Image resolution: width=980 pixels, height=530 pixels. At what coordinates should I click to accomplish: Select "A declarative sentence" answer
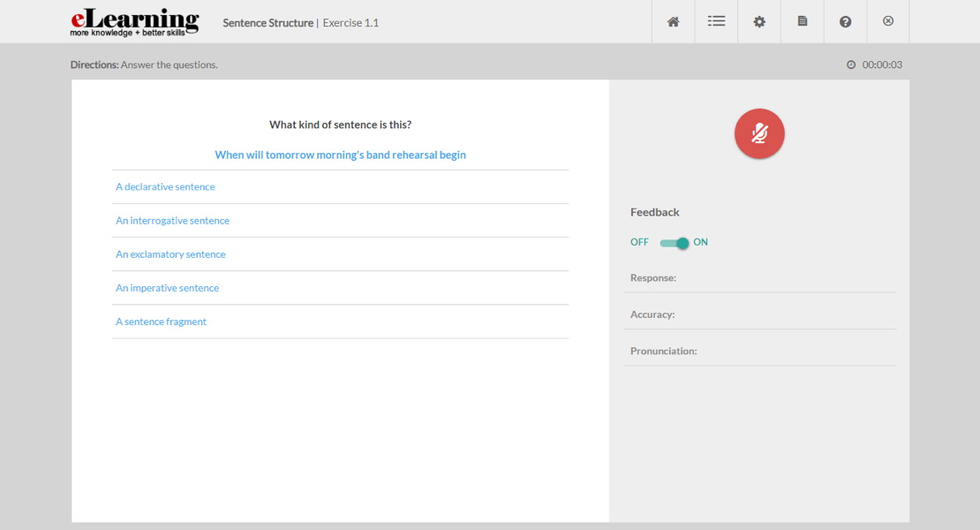[x=165, y=186]
